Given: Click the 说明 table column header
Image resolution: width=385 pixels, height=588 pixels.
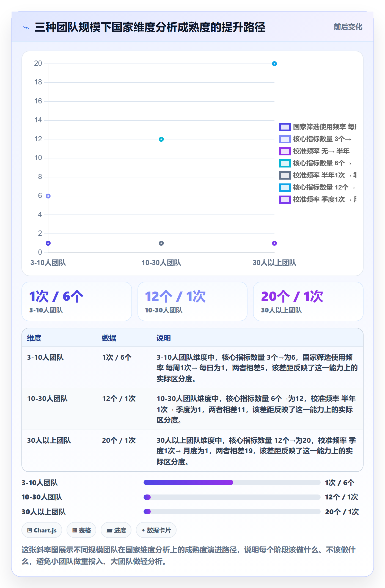Looking at the screenshot, I should pyautogui.click(x=164, y=338).
